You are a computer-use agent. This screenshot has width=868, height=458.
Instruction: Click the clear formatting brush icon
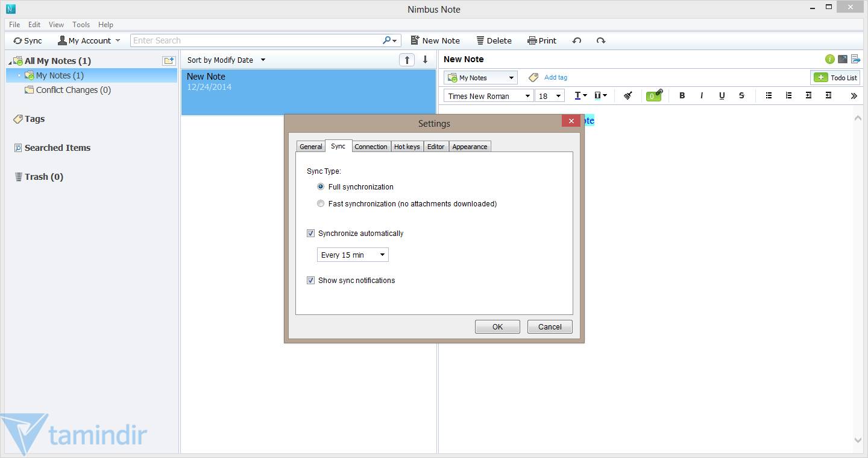pyautogui.click(x=627, y=95)
